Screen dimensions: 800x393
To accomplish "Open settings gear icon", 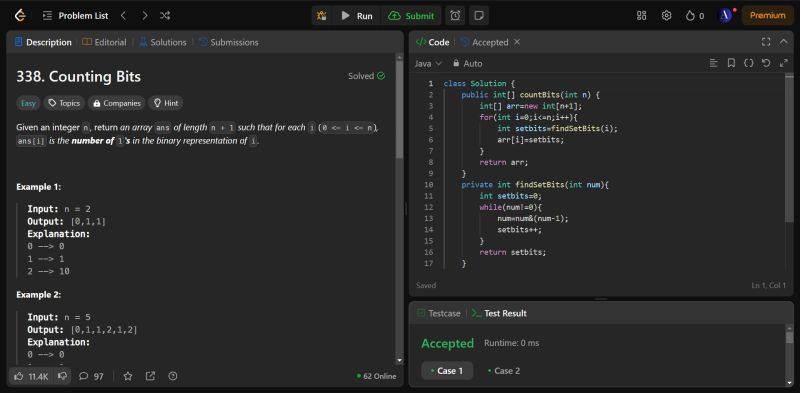I will pos(666,16).
